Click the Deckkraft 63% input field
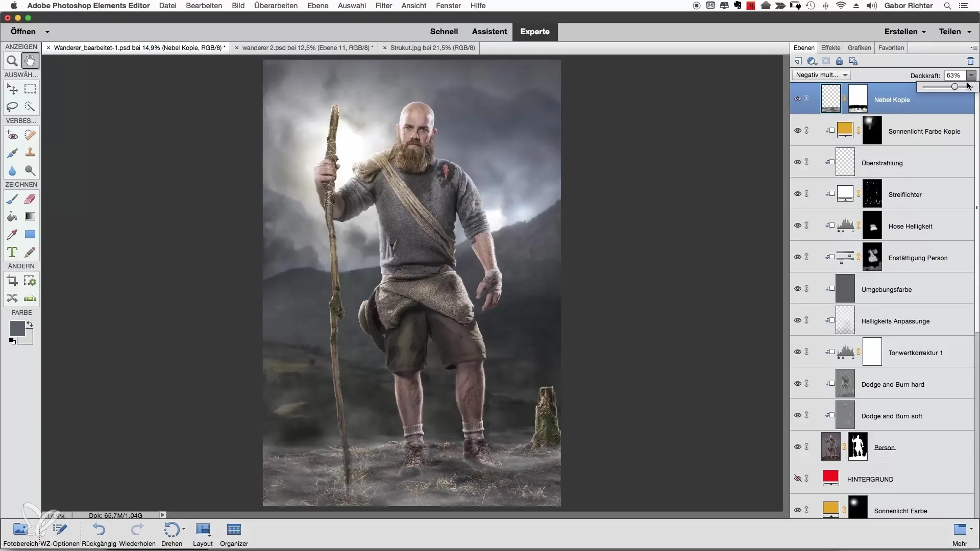This screenshot has height=551, width=980. pyautogui.click(x=954, y=75)
